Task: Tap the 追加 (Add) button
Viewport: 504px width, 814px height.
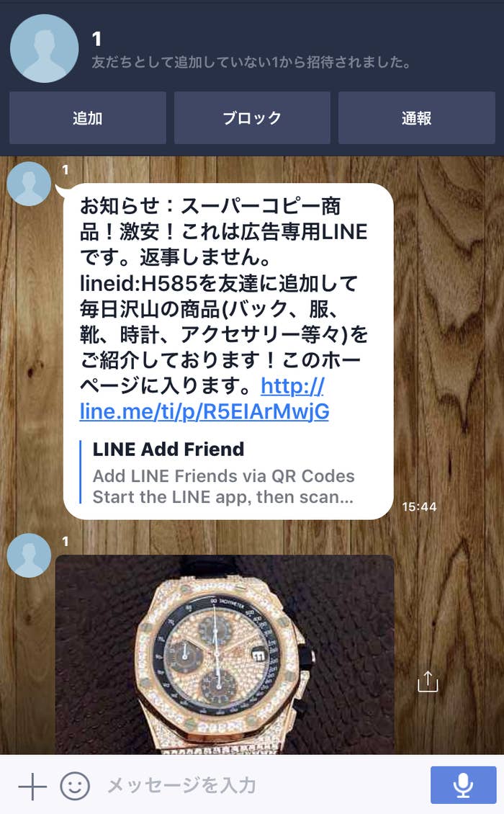Action: 88,118
